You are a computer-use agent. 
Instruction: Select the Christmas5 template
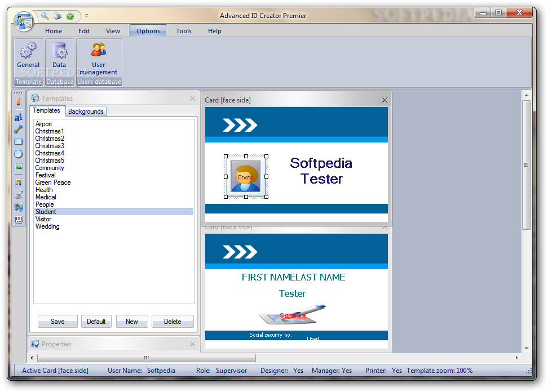coord(114,161)
